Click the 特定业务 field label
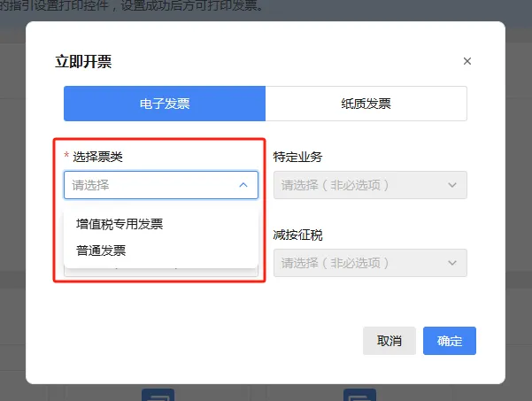Image resolution: width=532 pixels, height=401 pixels. (x=297, y=157)
